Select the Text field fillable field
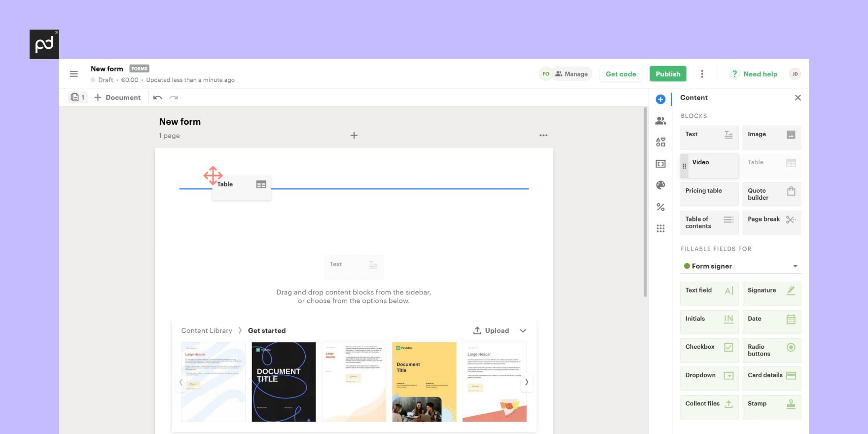This screenshot has height=434, width=868. 709,294
